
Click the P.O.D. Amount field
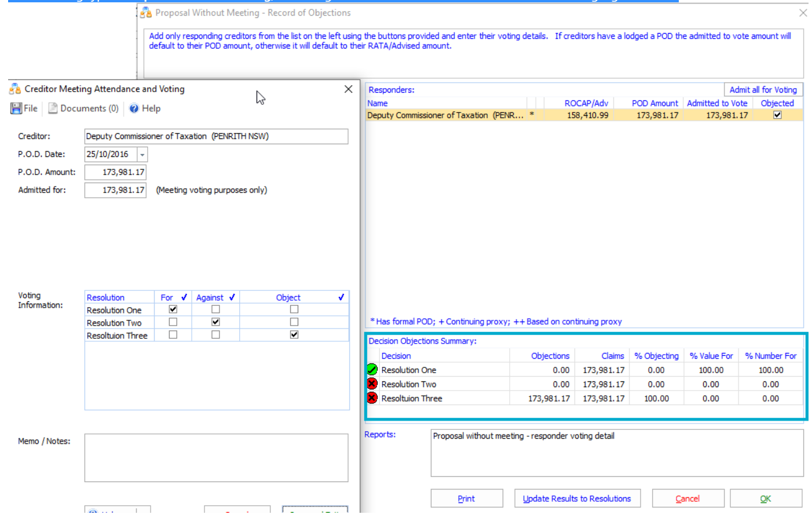click(x=115, y=172)
